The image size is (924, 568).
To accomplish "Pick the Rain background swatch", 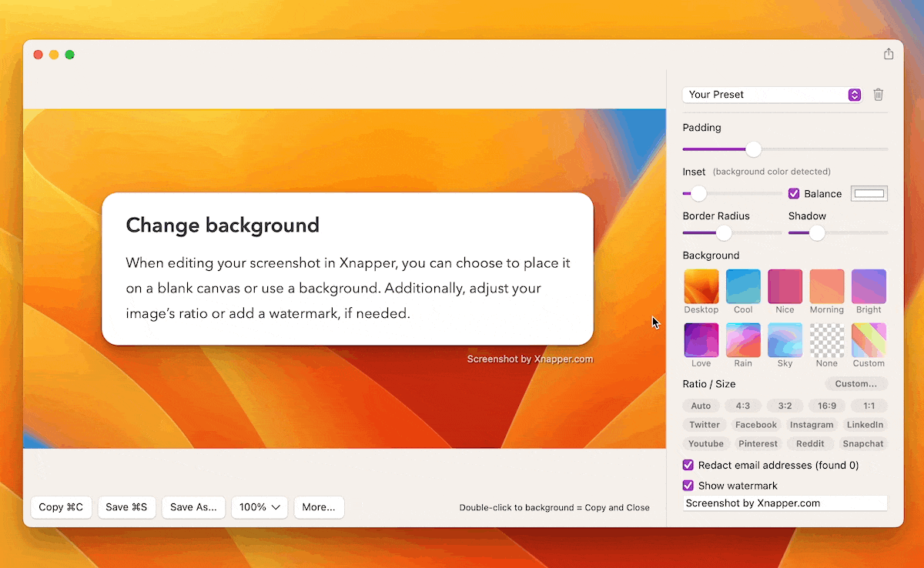I will click(x=743, y=340).
